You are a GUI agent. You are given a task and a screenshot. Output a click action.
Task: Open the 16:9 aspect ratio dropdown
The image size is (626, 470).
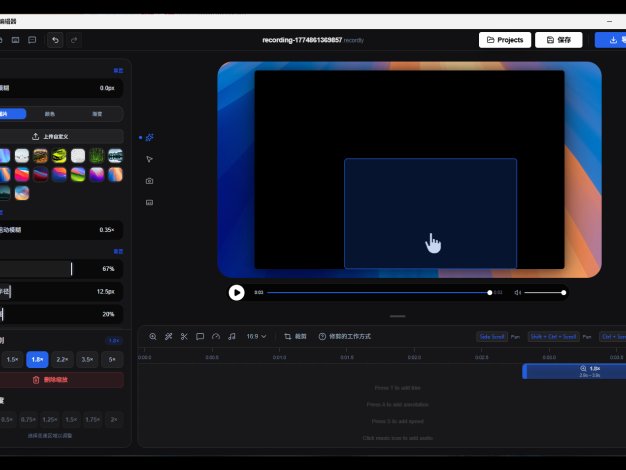tap(256, 337)
